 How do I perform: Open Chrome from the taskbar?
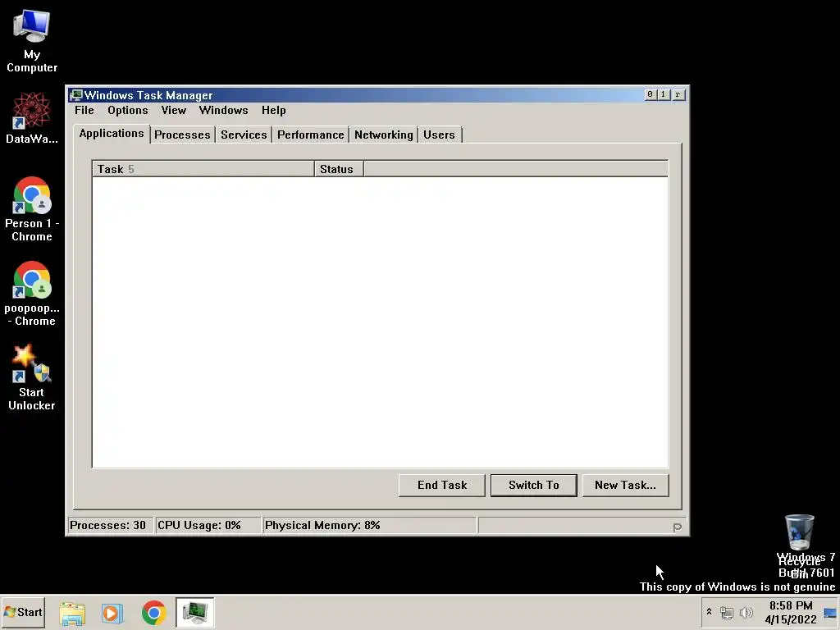[x=153, y=613]
